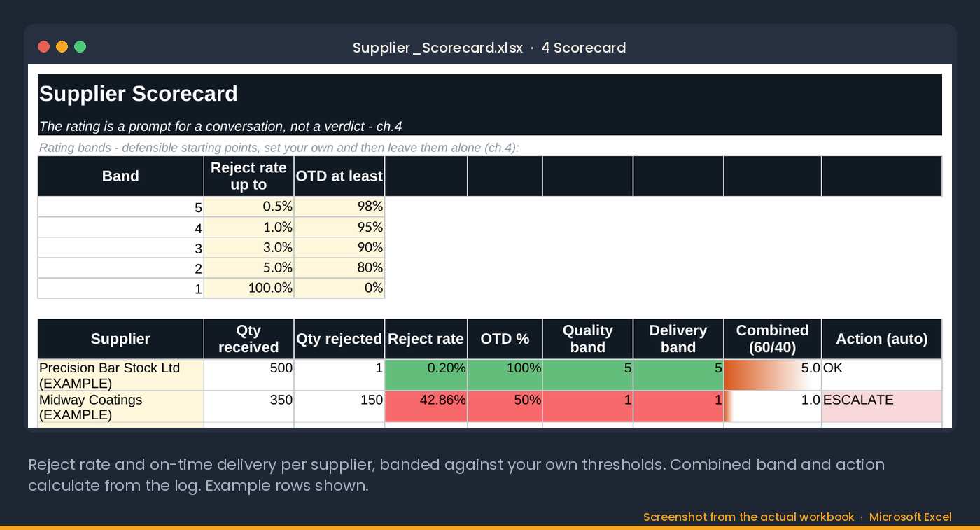980x530 pixels.
Task: Select the green OTD cell 100%
Action: tap(505, 375)
